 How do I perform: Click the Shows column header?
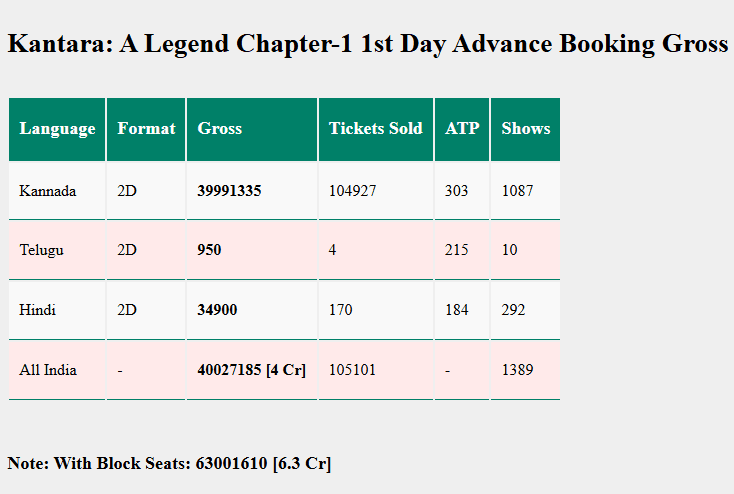tap(526, 129)
